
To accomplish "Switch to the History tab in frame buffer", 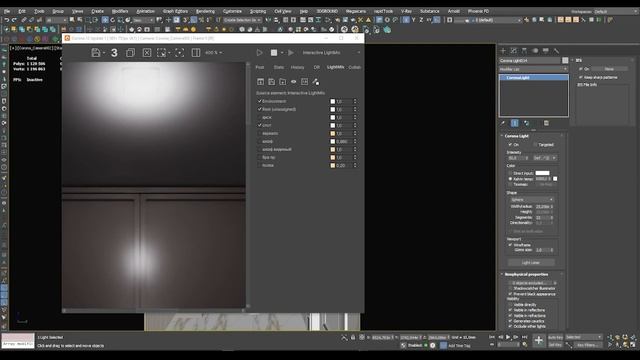I will [x=297, y=67].
